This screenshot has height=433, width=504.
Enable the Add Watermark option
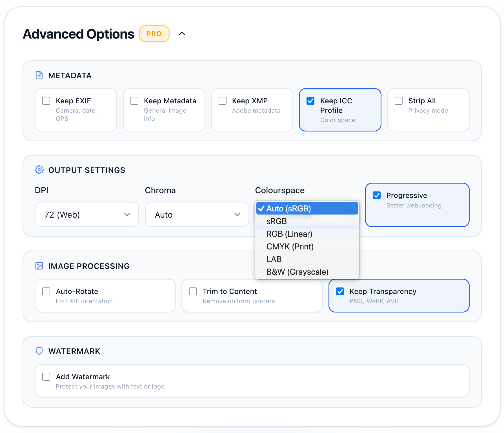click(46, 376)
